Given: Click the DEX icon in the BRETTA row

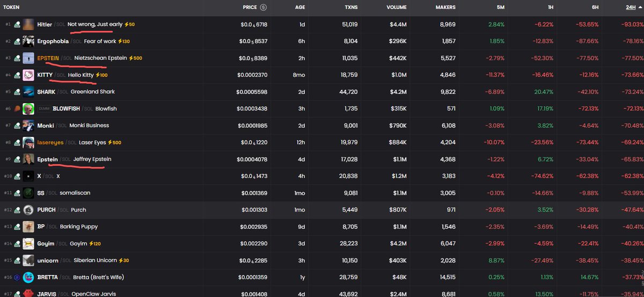Looking at the screenshot, I should [x=17, y=277].
